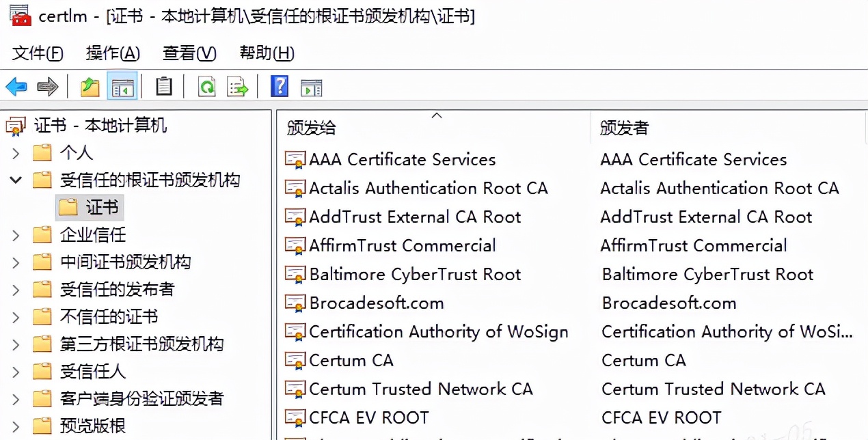Image resolution: width=868 pixels, height=440 pixels.
Task: Click the Back arrow toolbar icon
Action: click(16, 87)
